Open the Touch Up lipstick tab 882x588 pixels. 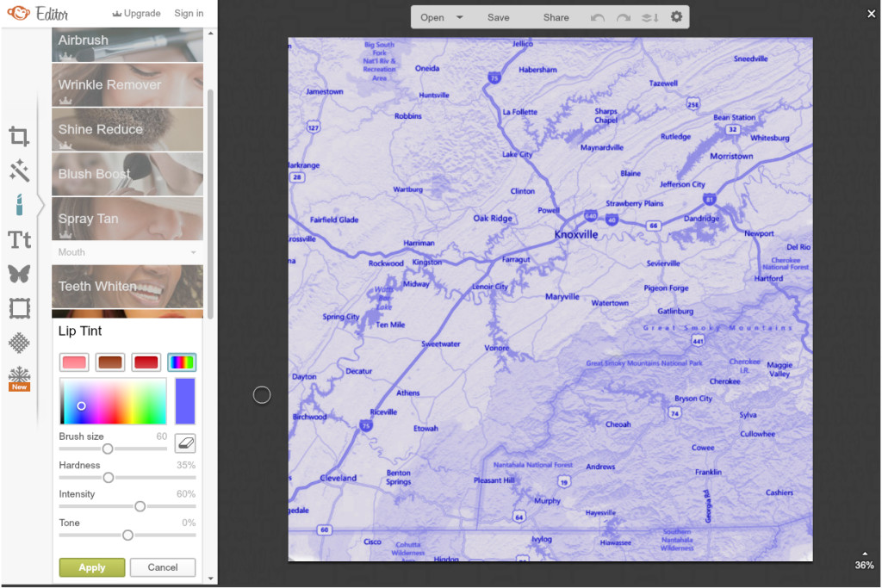click(x=19, y=205)
